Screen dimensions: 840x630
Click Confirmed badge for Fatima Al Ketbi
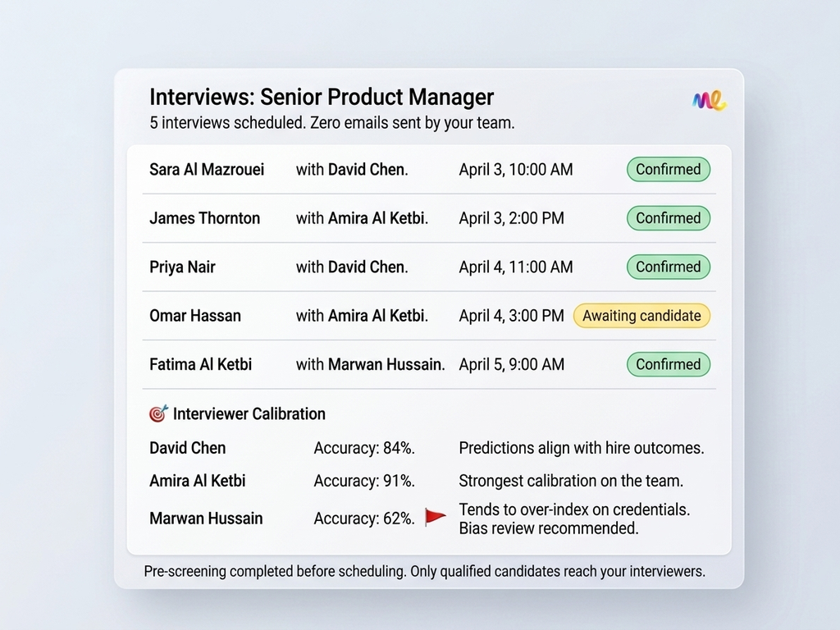point(668,364)
